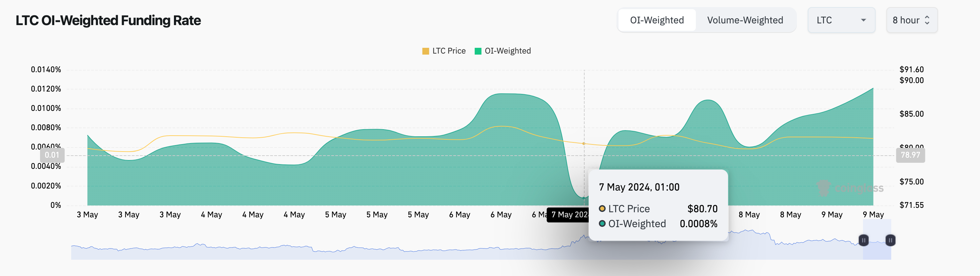Click the LTC OI-Weighted Funding Rate title
The height and width of the screenshot is (276, 980).
[x=108, y=21]
